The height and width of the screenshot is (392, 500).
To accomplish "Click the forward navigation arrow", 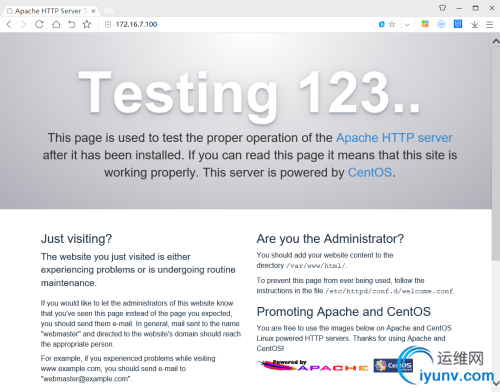I will 23,24.
